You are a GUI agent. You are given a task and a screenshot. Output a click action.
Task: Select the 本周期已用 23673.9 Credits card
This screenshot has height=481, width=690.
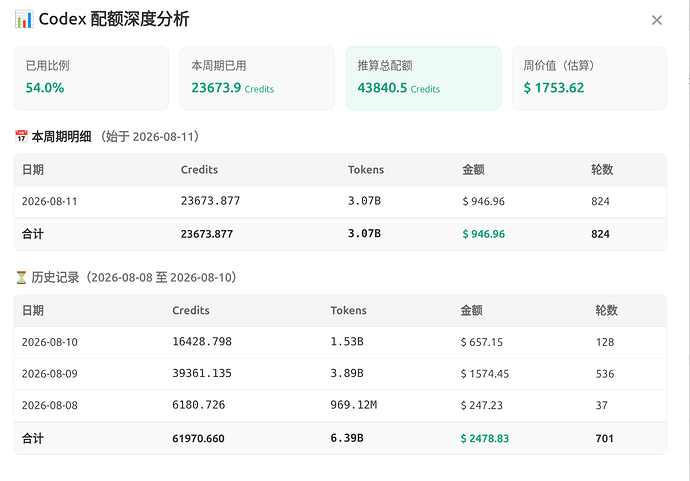tap(257, 78)
